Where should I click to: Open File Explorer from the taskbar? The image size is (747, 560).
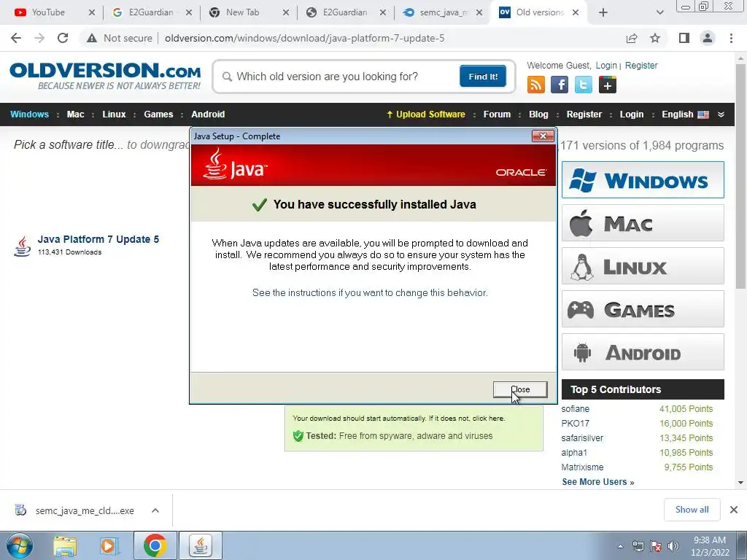pyautogui.click(x=65, y=546)
